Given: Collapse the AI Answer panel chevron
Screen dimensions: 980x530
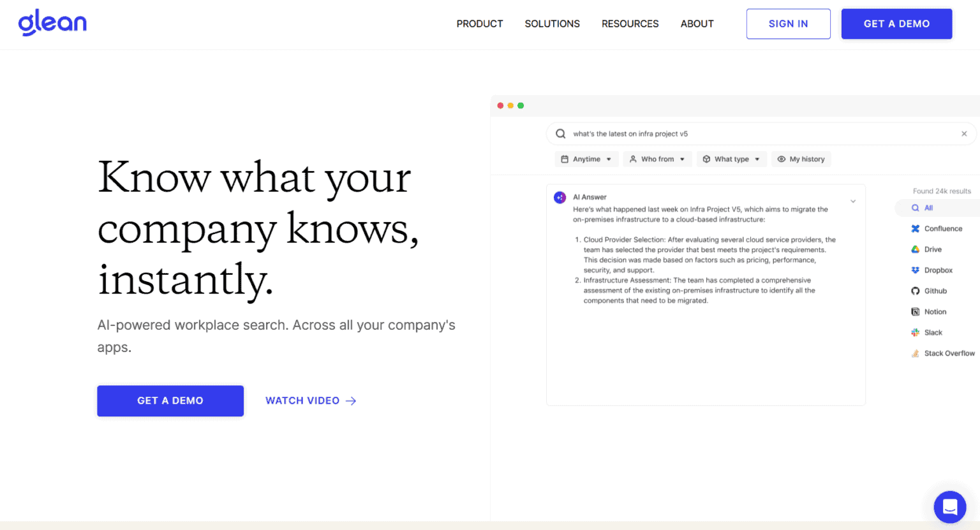Looking at the screenshot, I should 853,202.
